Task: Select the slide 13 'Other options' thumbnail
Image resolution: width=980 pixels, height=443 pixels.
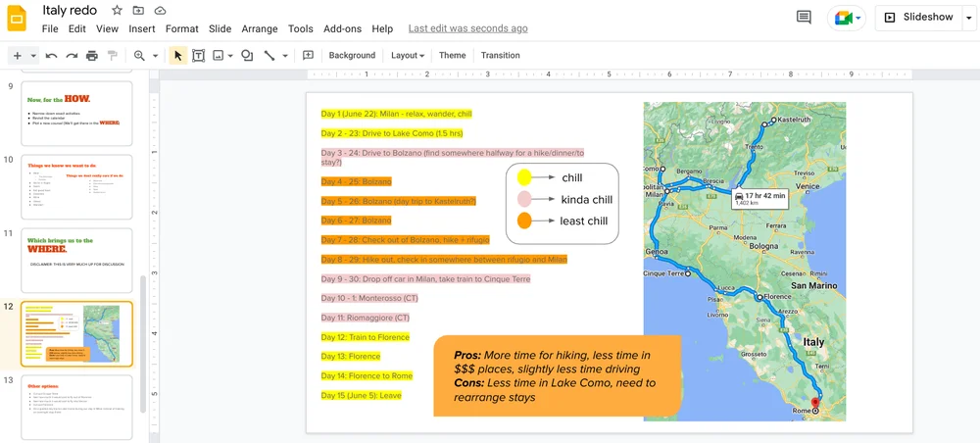Action: tap(76, 407)
